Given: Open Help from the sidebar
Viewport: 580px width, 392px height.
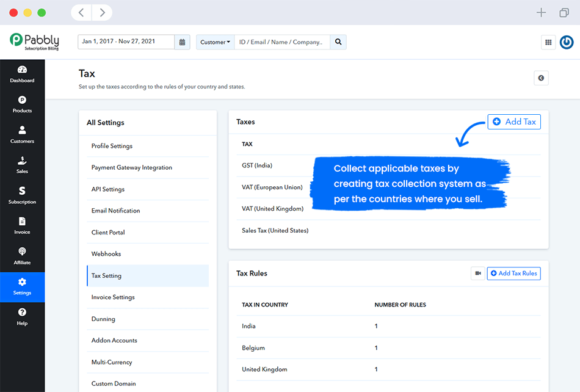Looking at the screenshot, I should point(22,318).
